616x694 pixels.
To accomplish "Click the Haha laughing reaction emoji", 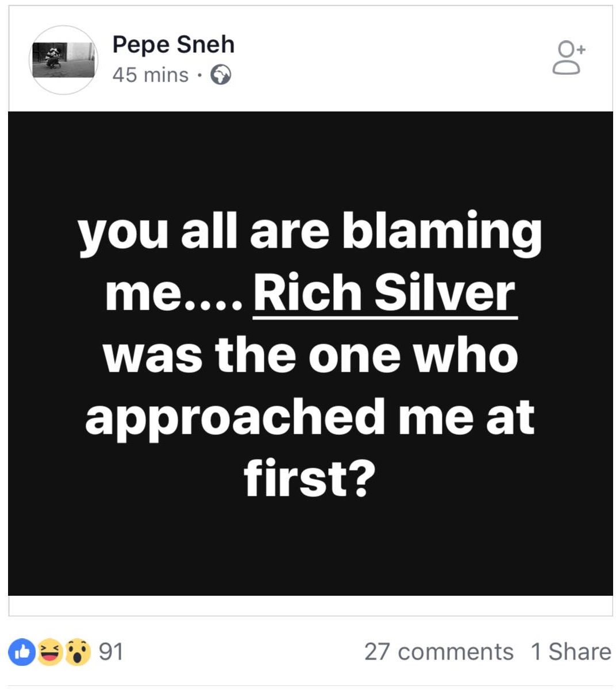I will click(x=50, y=652).
